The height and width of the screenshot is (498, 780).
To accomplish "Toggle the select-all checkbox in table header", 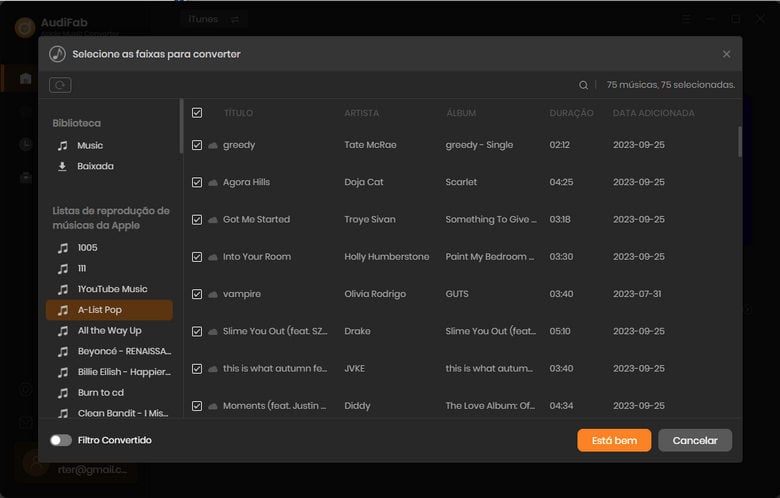I will coord(197,113).
